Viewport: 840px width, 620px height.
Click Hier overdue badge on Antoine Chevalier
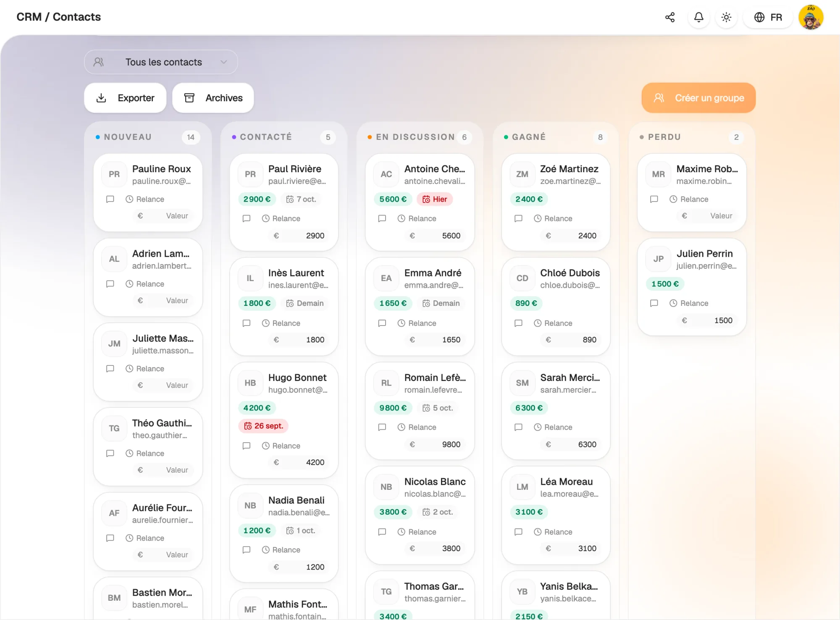click(x=435, y=199)
